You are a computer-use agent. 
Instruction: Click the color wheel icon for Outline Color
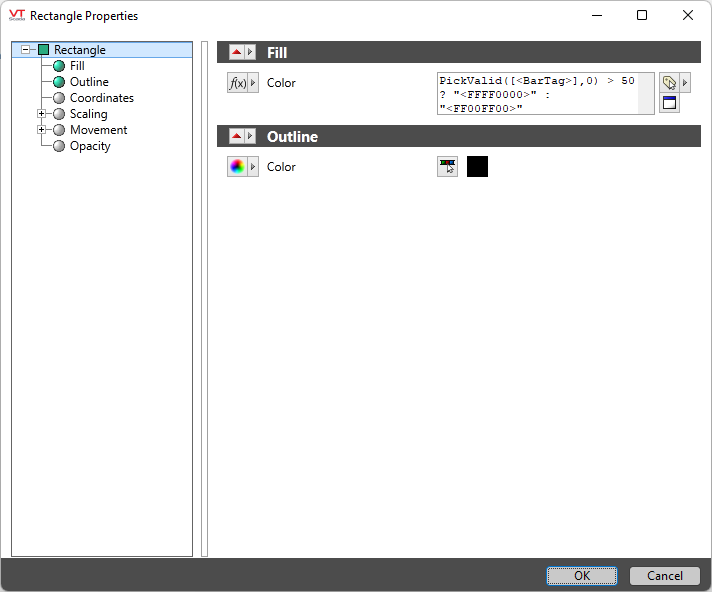(x=237, y=167)
